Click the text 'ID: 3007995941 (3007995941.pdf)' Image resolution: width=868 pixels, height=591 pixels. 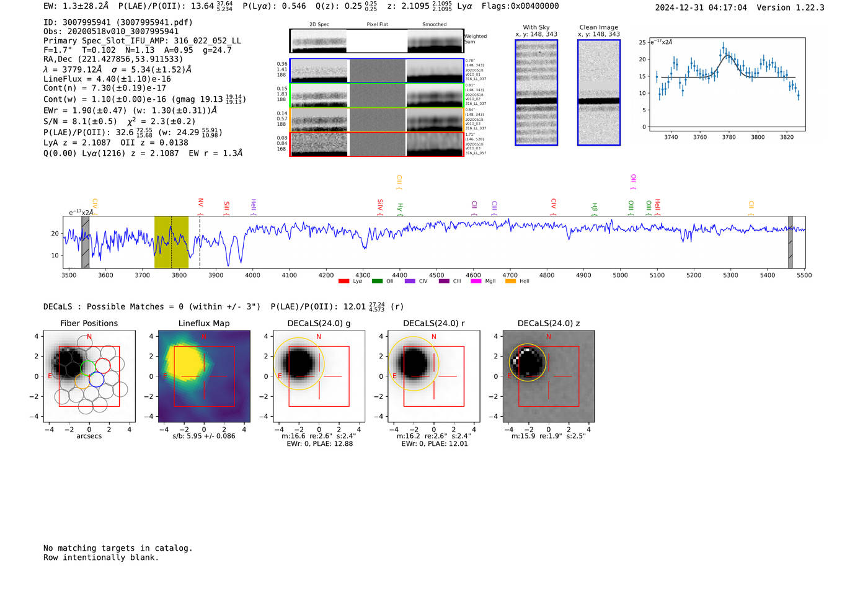(x=118, y=22)
